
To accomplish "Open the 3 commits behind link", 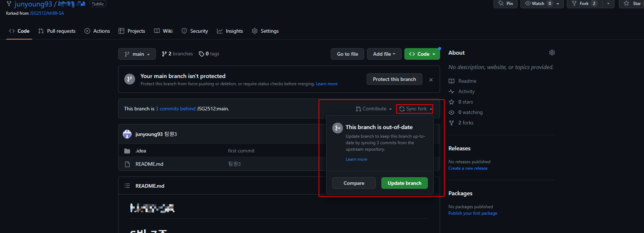I will [176, 109].
